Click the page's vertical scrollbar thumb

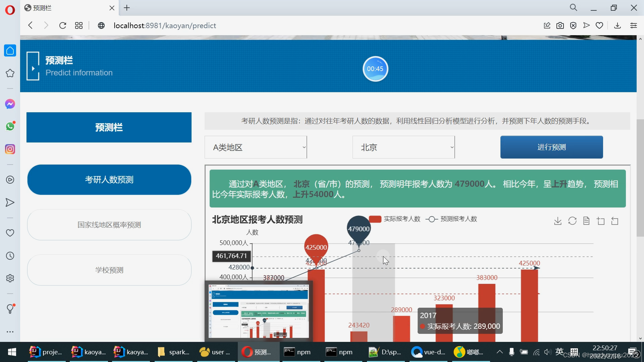pyautogui.click(x=640, y=178)
